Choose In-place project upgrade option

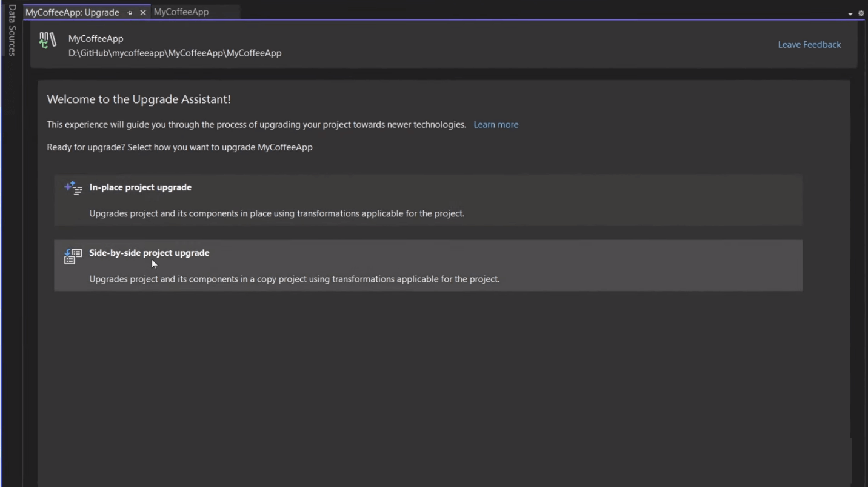(x=428, y=200)
